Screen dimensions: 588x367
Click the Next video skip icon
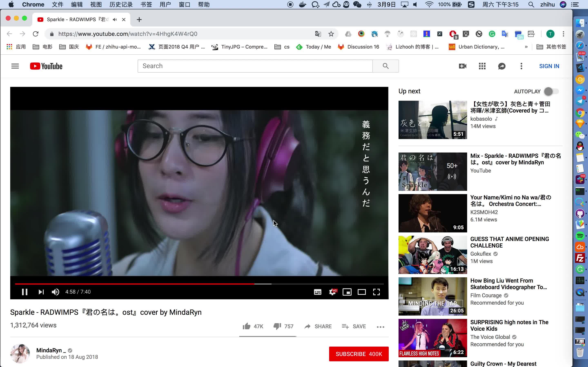41,292
